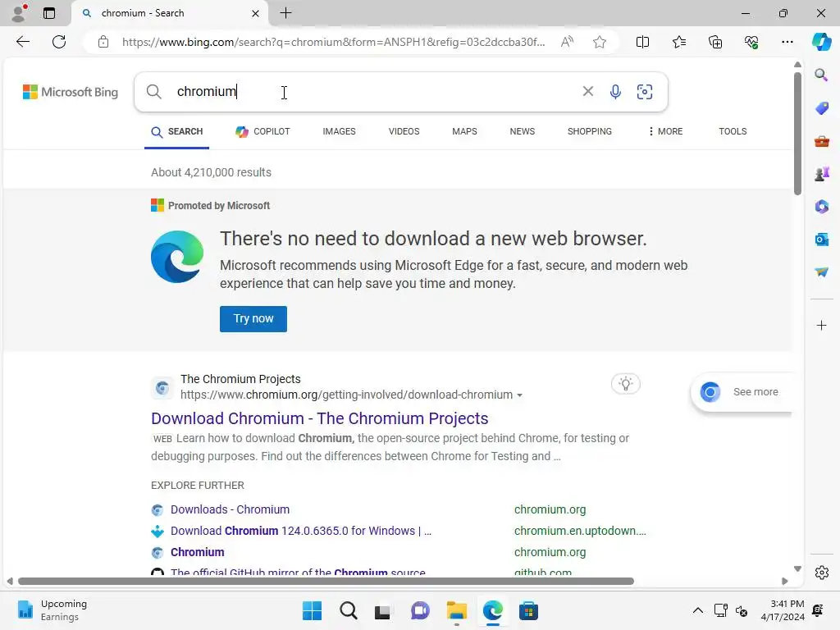Click the See more floating button
Viewport: 840px width, 630px height.
point(742,392)
